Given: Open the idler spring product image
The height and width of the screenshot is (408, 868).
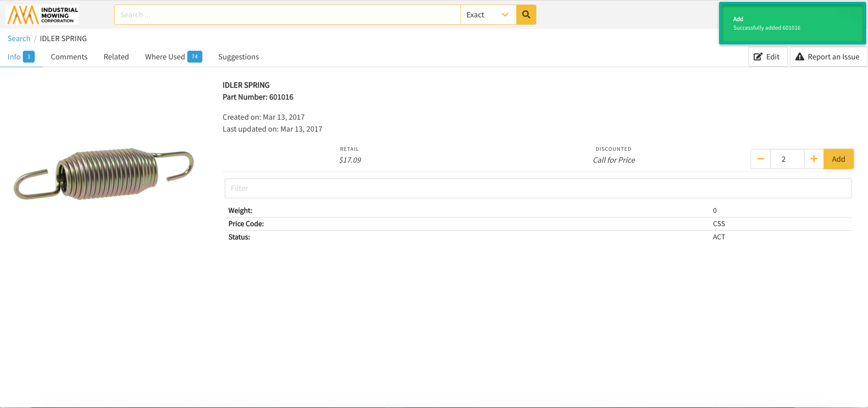Looking at the screenshot, I should click(x=104, y=174).
